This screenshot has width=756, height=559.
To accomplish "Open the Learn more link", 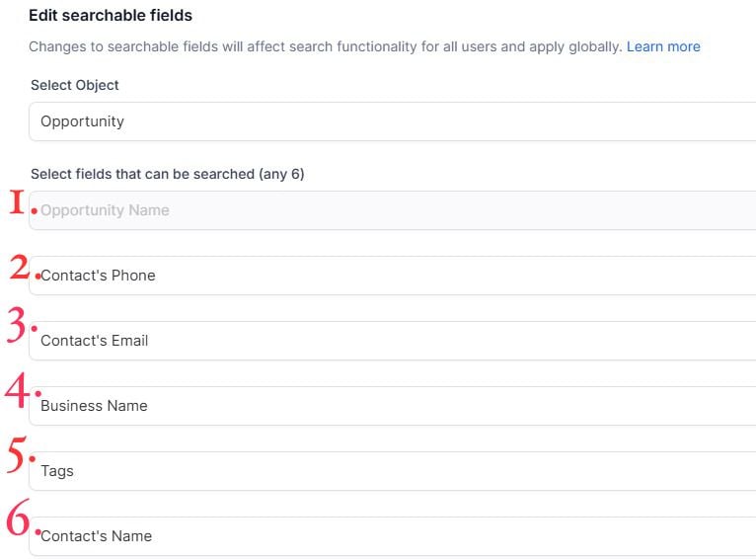I will (x=663, y=46).
